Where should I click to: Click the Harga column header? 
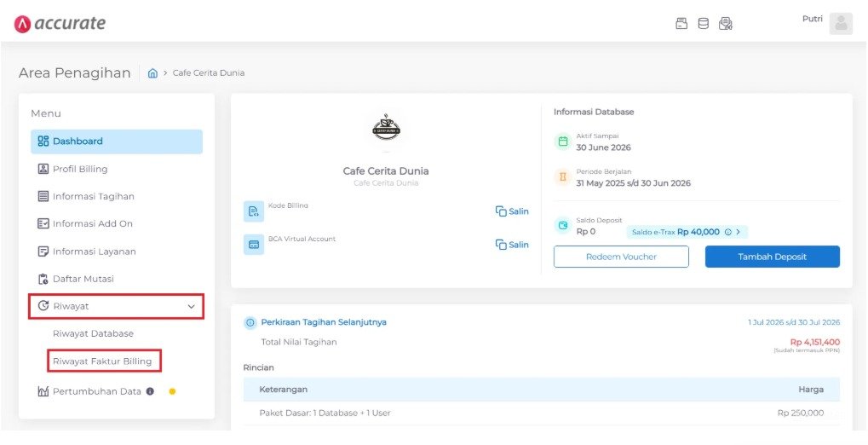click(x=811, y=390)
